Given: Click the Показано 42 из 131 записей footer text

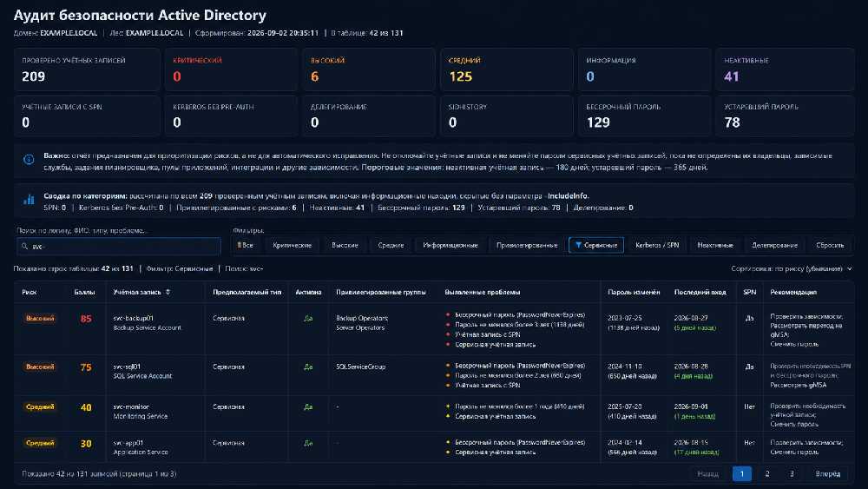Looking at the screenshot, I should click(99, 474).
